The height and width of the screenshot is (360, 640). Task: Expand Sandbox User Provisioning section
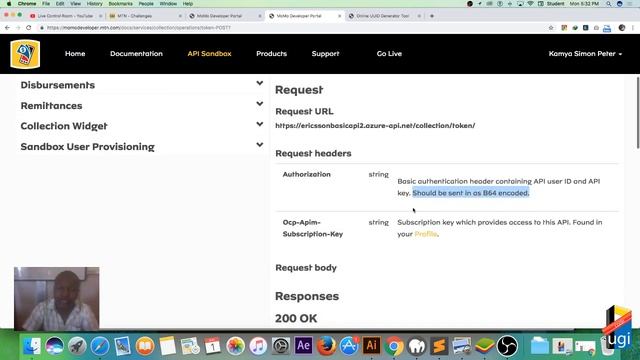click(260, 144)
